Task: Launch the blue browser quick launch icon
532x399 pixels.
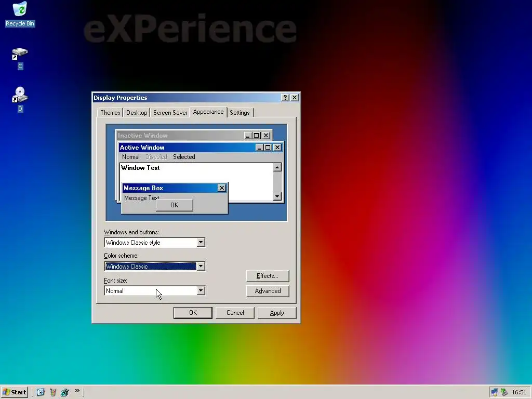Action: pos(41,392)
